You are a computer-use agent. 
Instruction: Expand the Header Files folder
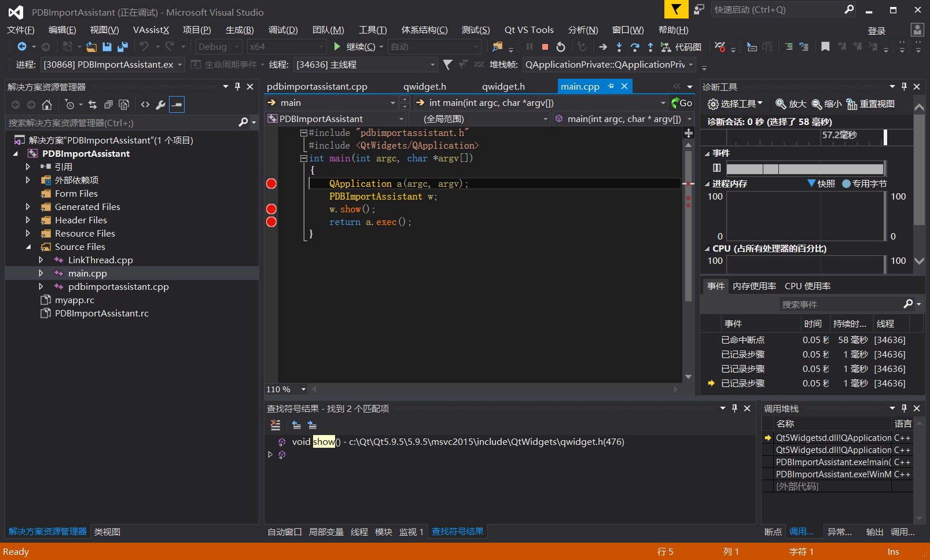(x=28, y=220)
